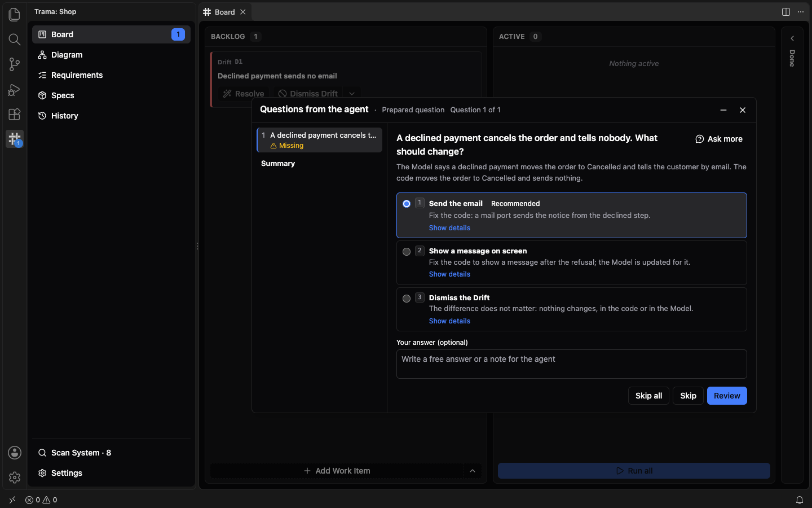The height and width of the screenshot is (508, 812).
Task: Select Show a message on screen option
Action: (572, 262)
